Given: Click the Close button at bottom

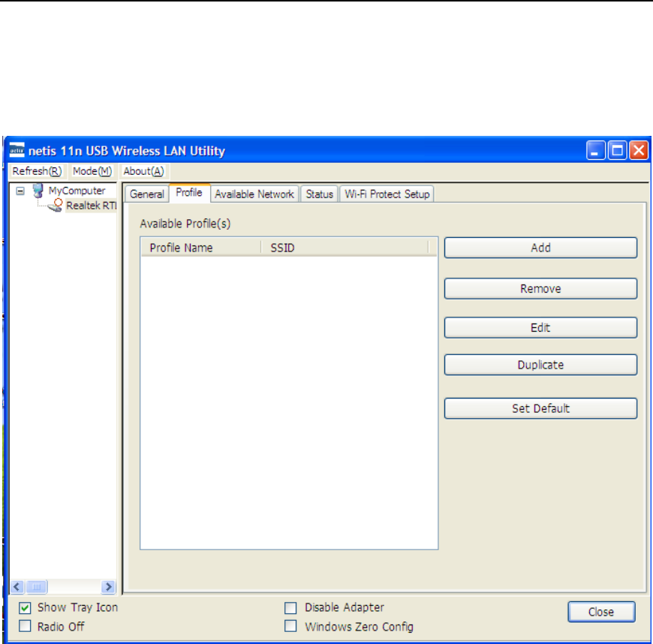Looking at the screenshot, I should (x=601, y=612).
